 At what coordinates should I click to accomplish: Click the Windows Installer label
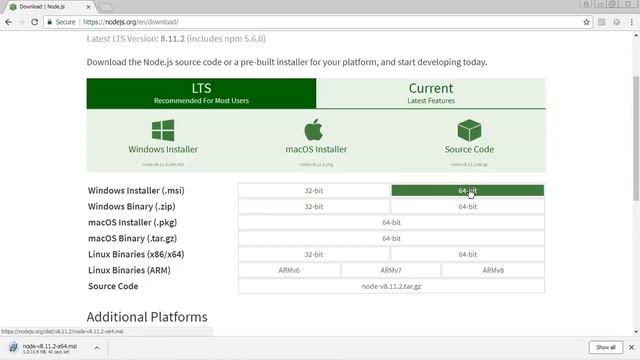[163, 149]
